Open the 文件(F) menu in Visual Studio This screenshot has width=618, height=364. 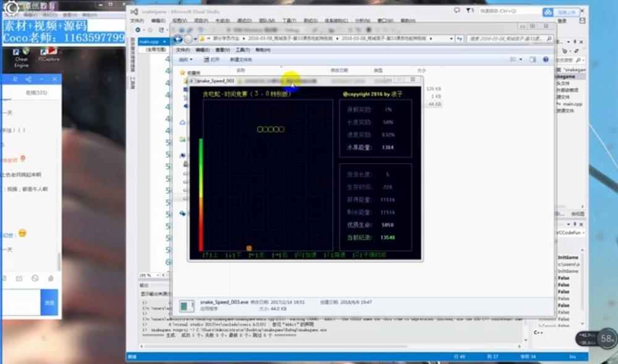137,20
